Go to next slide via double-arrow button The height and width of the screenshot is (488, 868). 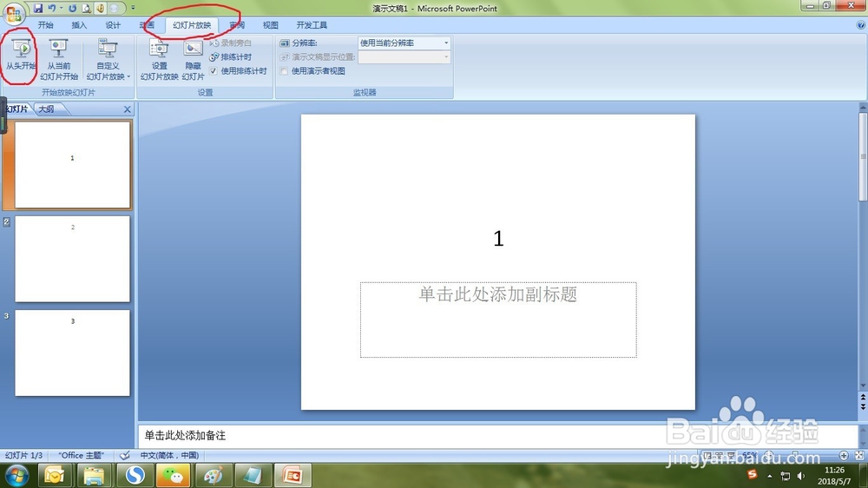pos(863,406)
